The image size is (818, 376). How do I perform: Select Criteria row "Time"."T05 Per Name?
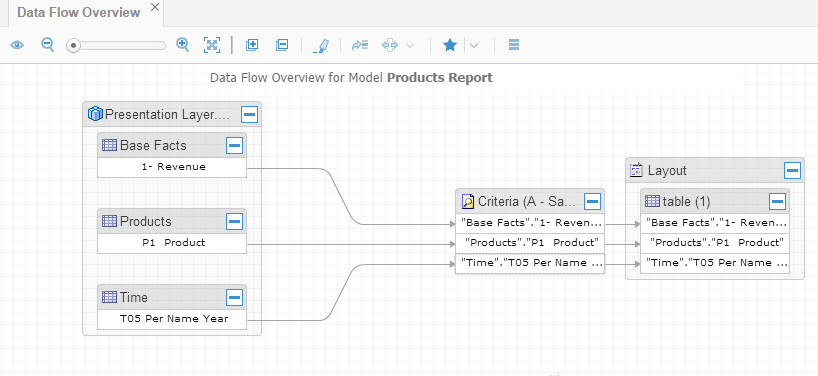pyautogui.click(x=530, y=263)
